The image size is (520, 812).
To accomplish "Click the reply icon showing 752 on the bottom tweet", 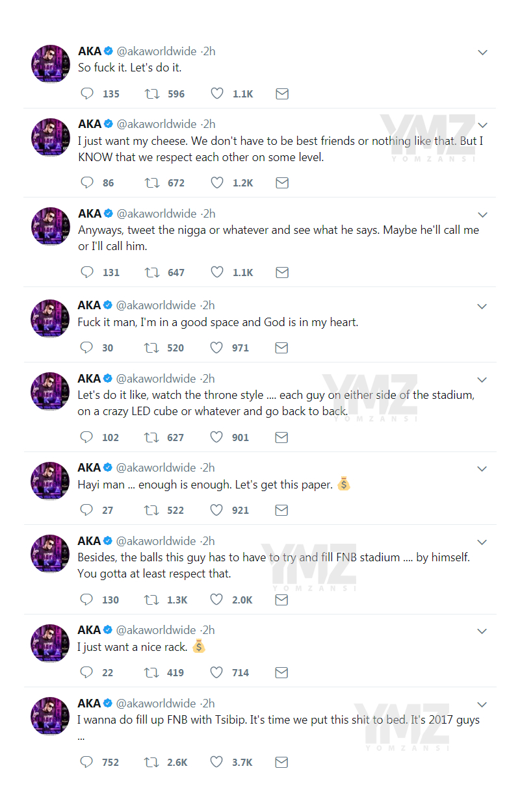I will pos(87,762).
